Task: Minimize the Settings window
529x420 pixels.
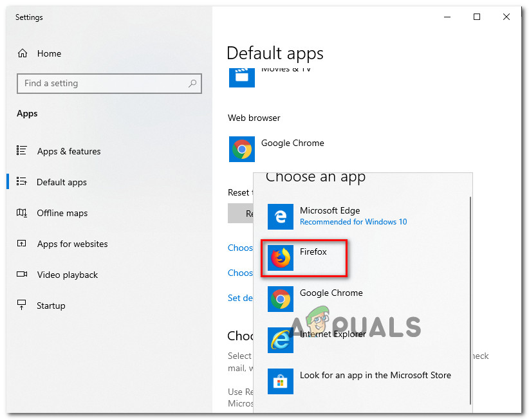Action: click(447, 17)
